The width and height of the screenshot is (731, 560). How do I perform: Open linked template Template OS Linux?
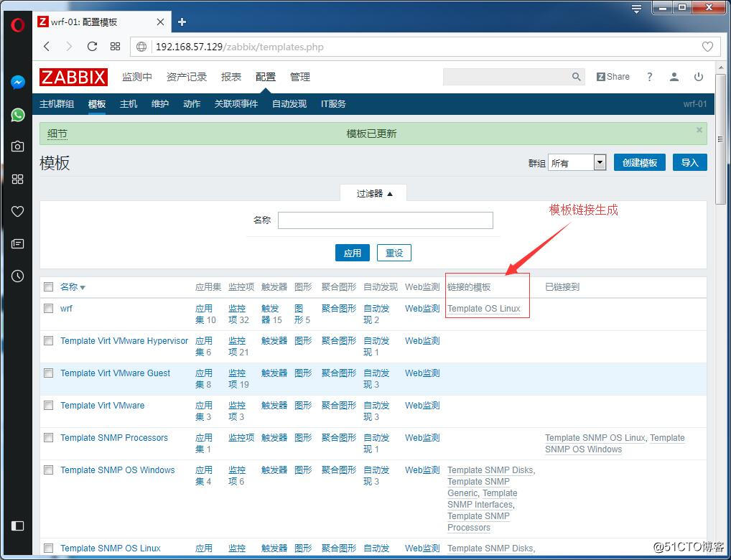pos(484,308)
